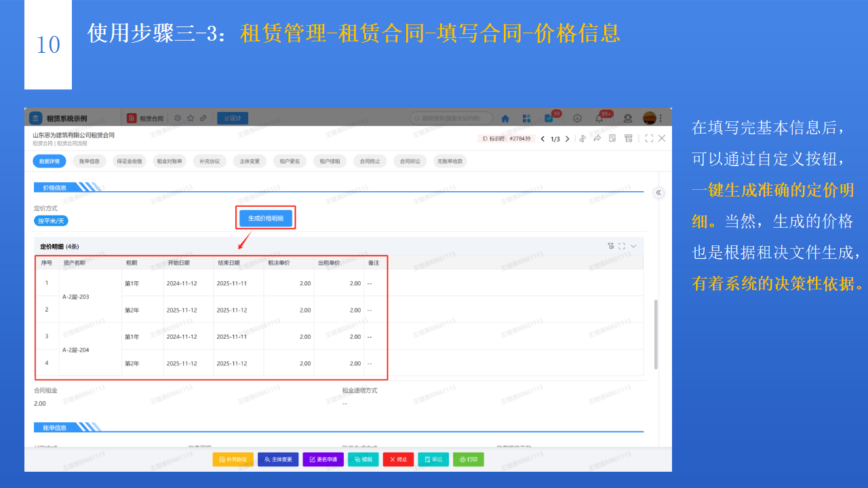Toggle fullscreen view of the contract panel
This screenshot has height=488, width=868.
point(650,138)
